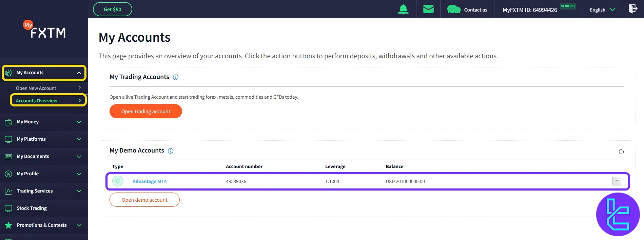This screenshot has height=240, width=644.
Task: Select Accounts Overview in sidebar
Action: pyautogui.click(x=48, y=101)
